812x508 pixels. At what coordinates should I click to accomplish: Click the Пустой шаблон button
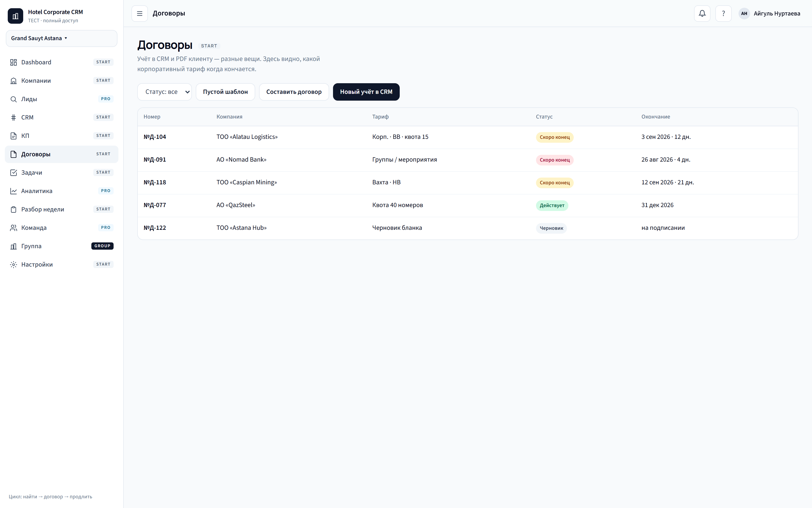pos(225,92)
